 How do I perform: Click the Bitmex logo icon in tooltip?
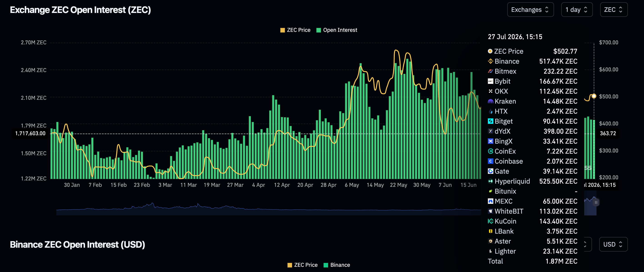point(491,71)
